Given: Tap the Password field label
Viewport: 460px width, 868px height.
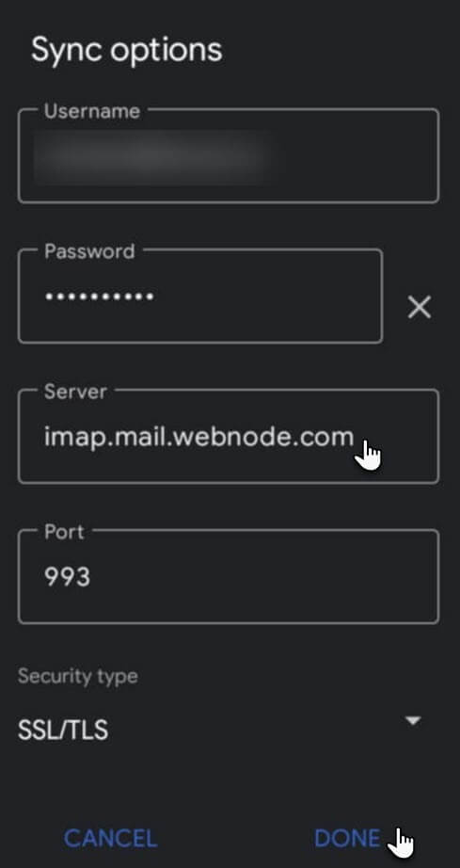Looking at the screenshot, I should point(89,251).
